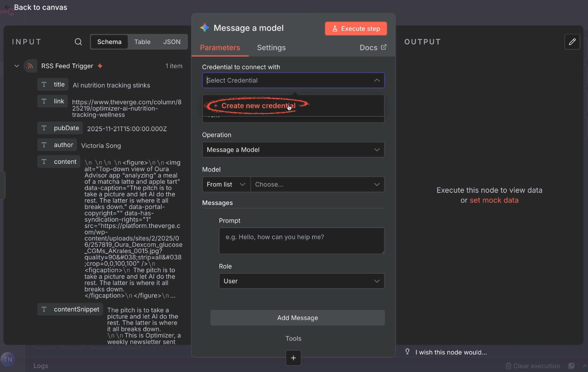Click the 1 item count label
Image resolution: width=588 pixels, height=372 pixels.
tap(174, 66)
